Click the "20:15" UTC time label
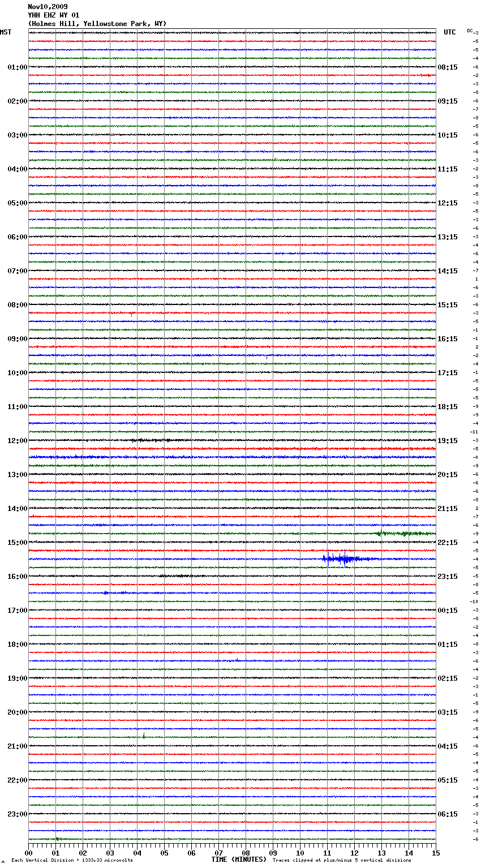This screenshot has width=481, height=868. [x=448, y=475]
